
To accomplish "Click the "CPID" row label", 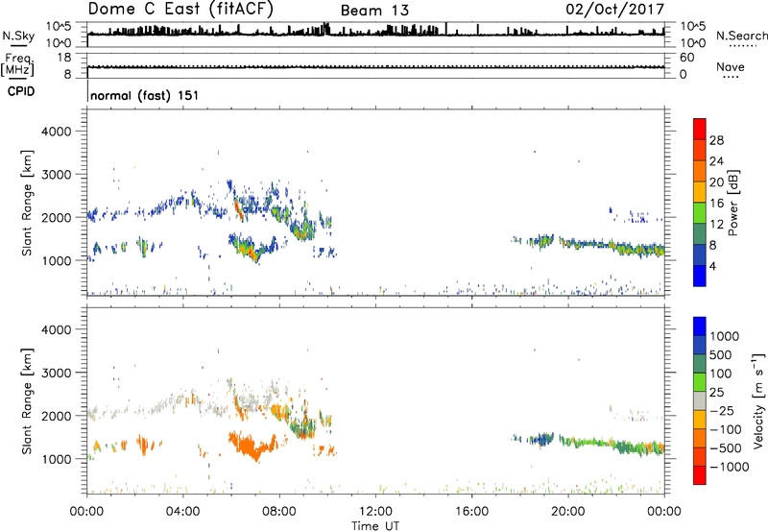I will pos(21,91).
